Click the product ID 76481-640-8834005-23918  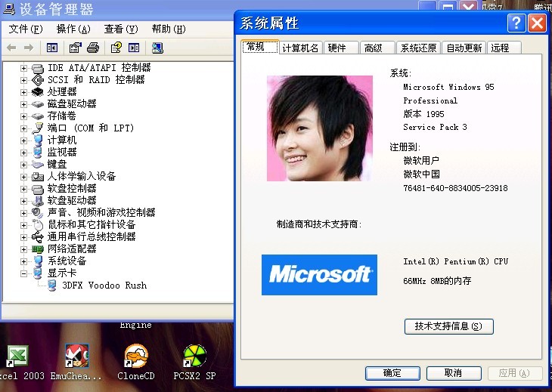point(455,188)
